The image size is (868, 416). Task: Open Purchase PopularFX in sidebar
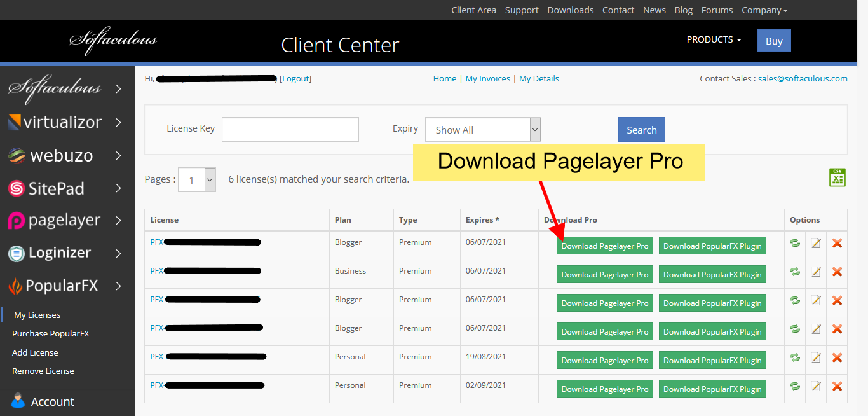[51, 333]
